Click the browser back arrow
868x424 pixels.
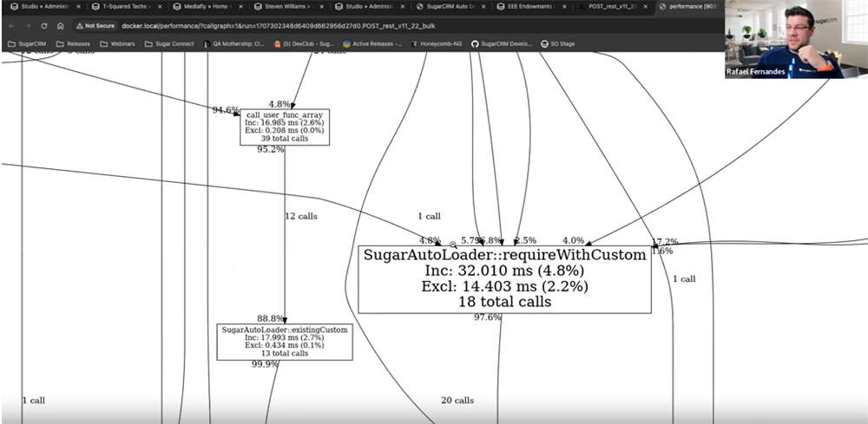(11, 26)
